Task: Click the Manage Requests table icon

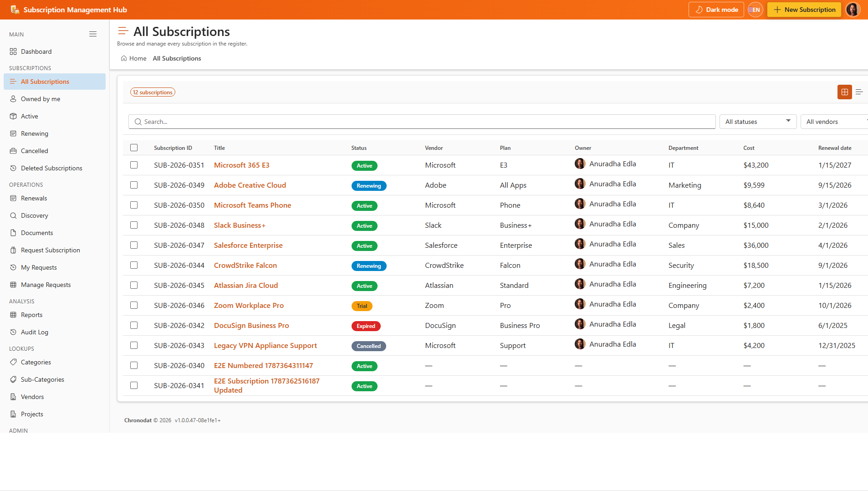Action: 13,285
